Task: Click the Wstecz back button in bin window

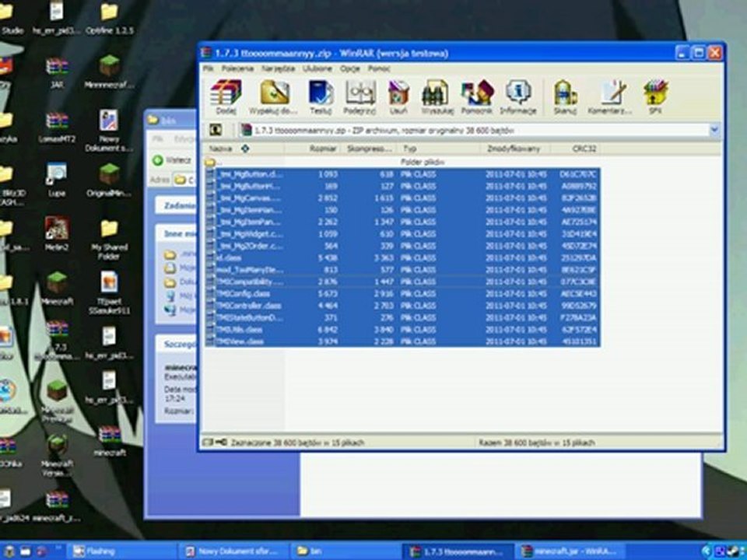Action: 172,160
